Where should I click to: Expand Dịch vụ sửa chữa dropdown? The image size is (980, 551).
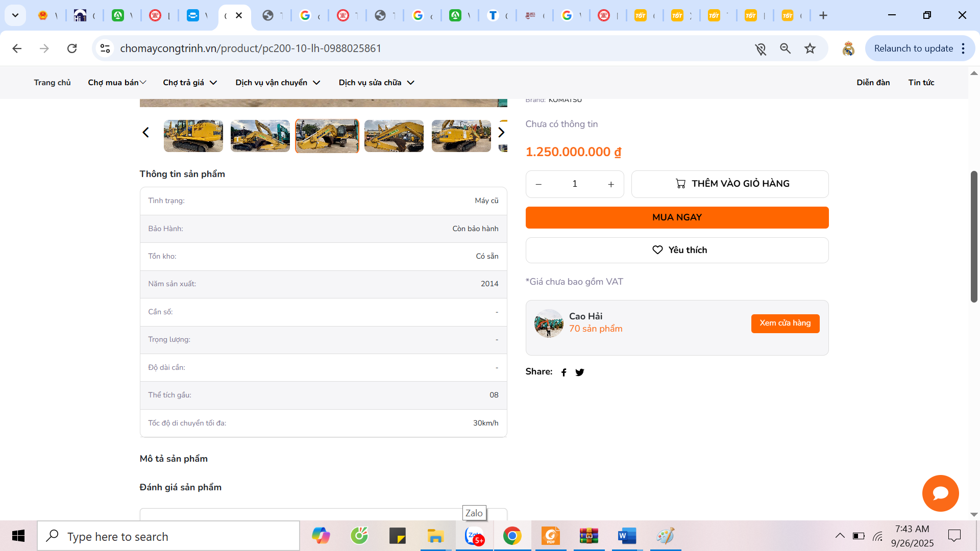pyautogui.click(x=376, y=83)
